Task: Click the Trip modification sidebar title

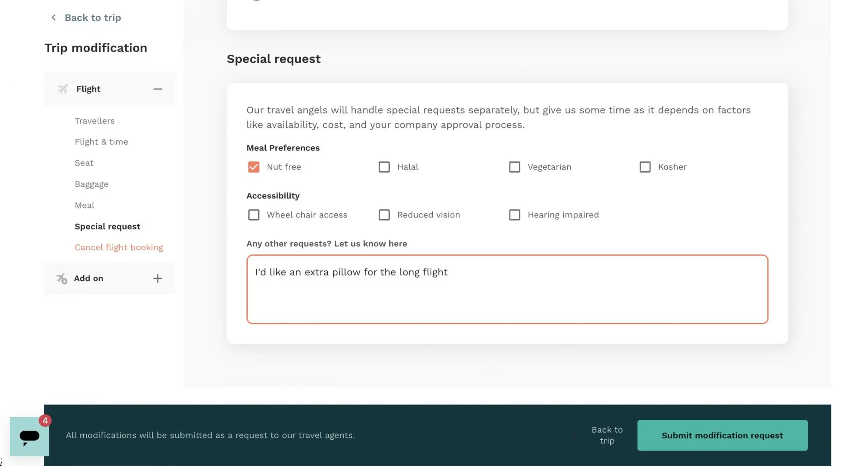Action: point(96,48)
